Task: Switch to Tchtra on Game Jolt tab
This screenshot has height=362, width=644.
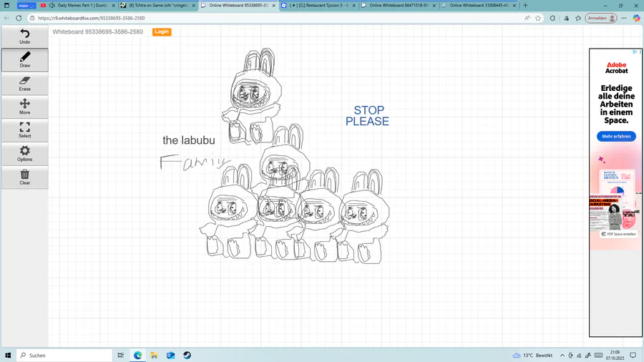Action: click(158, 5)
